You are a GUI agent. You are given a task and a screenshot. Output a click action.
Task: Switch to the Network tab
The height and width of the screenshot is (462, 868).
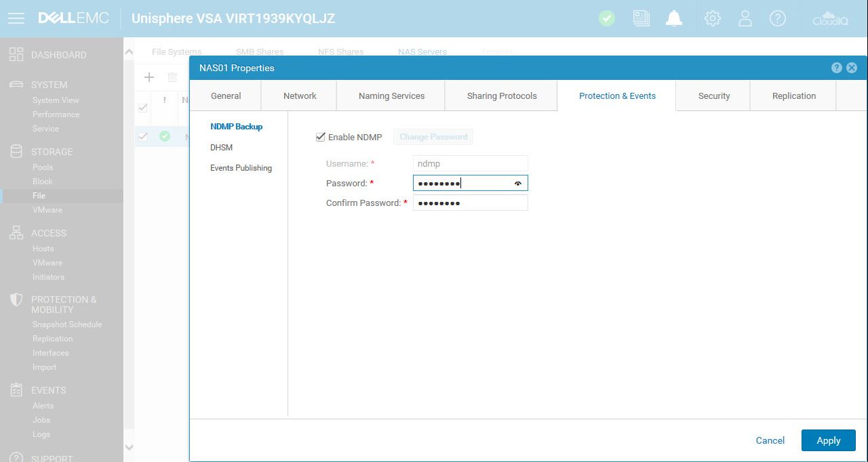[300, 96]
